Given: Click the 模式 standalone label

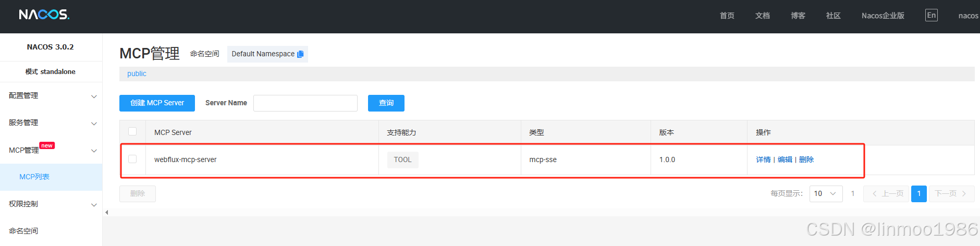Looking at the screenshot, I should point(51,71).
